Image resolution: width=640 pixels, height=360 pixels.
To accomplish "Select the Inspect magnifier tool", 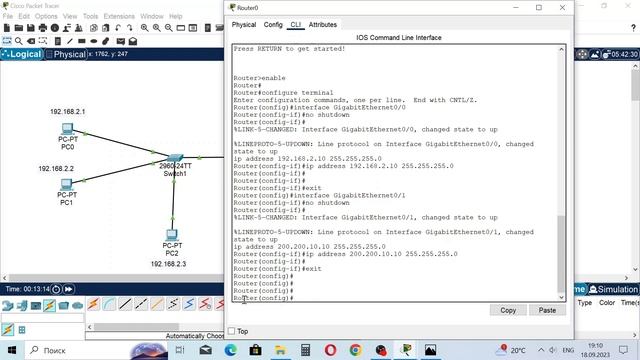I will (19, 41).
